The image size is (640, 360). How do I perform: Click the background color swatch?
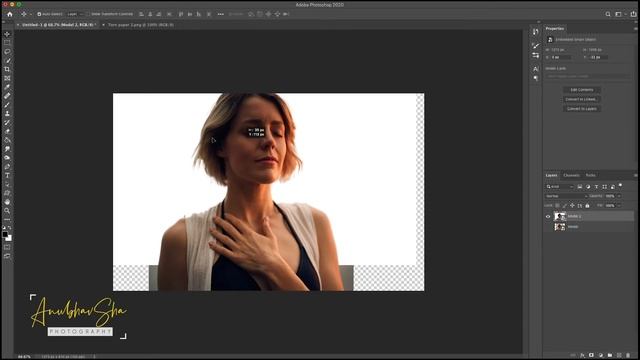9,238
